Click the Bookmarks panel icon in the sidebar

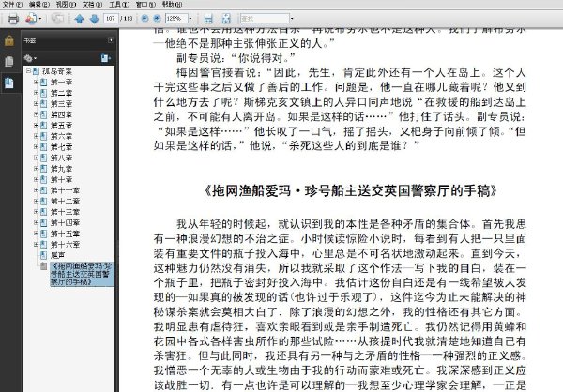[9, 83]
